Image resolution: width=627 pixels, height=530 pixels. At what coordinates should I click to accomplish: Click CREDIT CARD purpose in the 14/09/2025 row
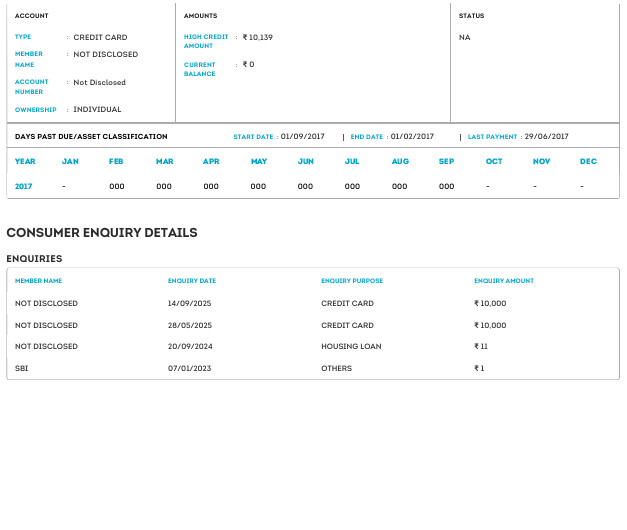[347, 304]
